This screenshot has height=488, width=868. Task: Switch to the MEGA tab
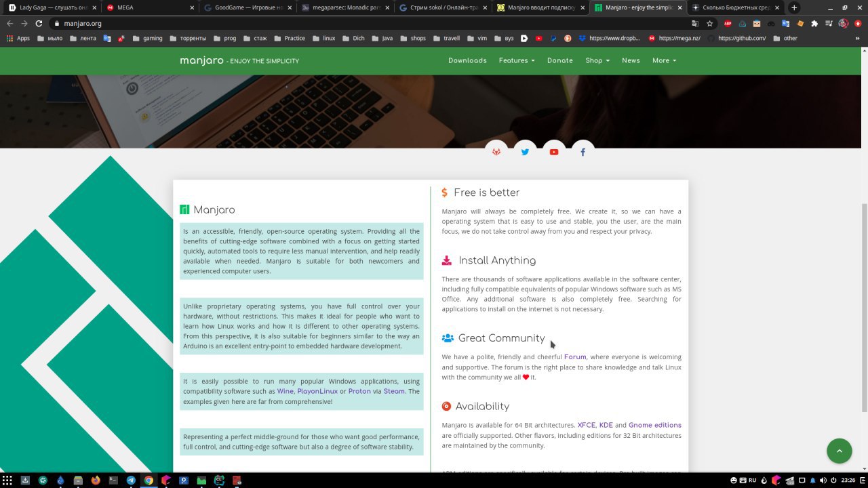(x=149, y=7)
